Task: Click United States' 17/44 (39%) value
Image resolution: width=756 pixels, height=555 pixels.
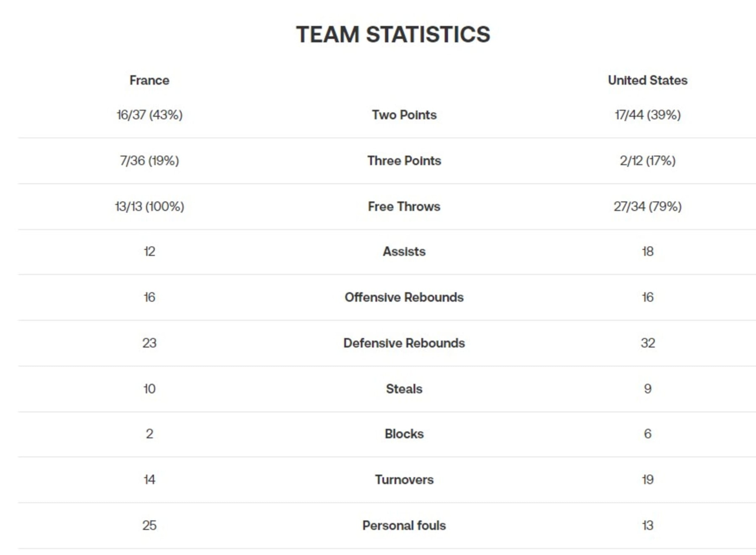Action: [x=647, y=115]
